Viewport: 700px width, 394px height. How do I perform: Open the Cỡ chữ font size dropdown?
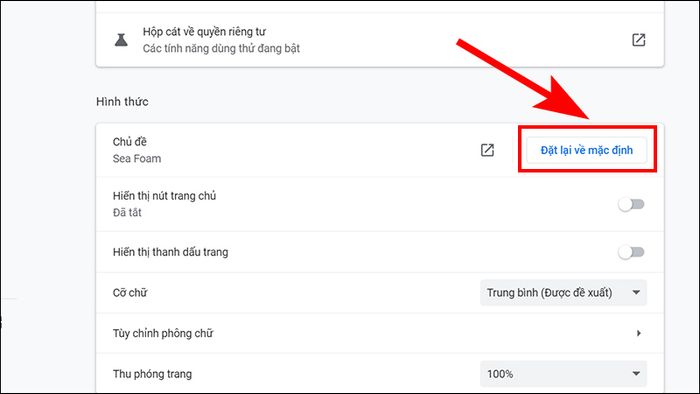point(563,293)
